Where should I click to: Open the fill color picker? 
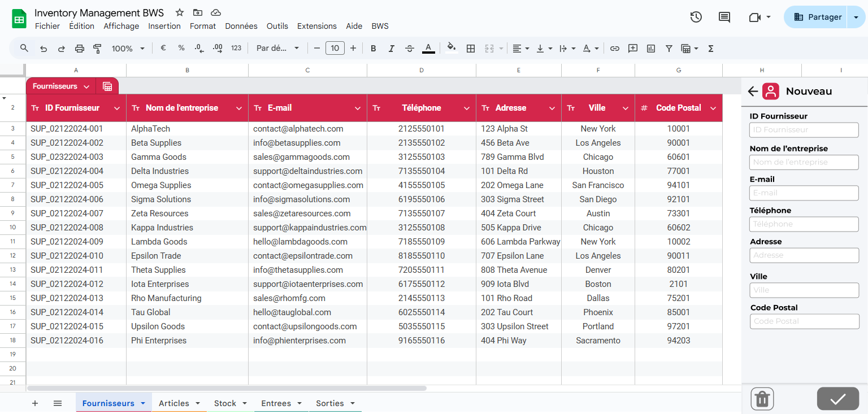pos(451,49)
